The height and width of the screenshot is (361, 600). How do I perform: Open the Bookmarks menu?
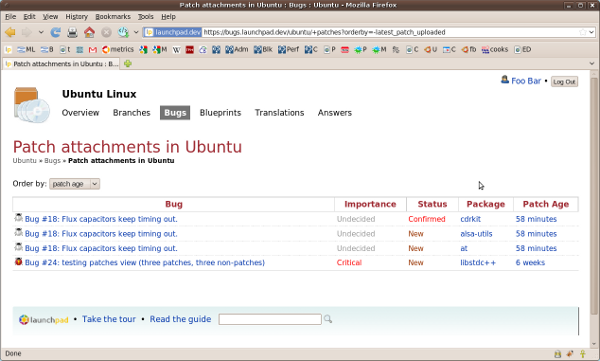click(113, 16)
